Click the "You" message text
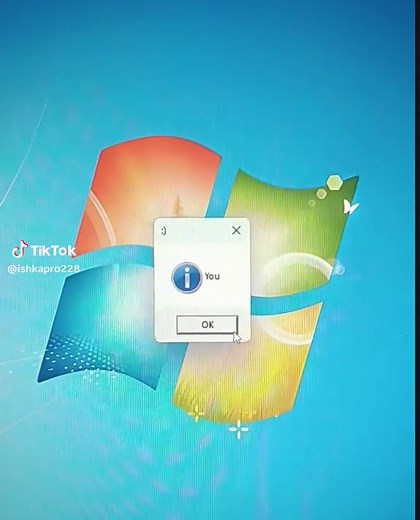The height and width of the screenshot is (520, 420). coord(212,276)
